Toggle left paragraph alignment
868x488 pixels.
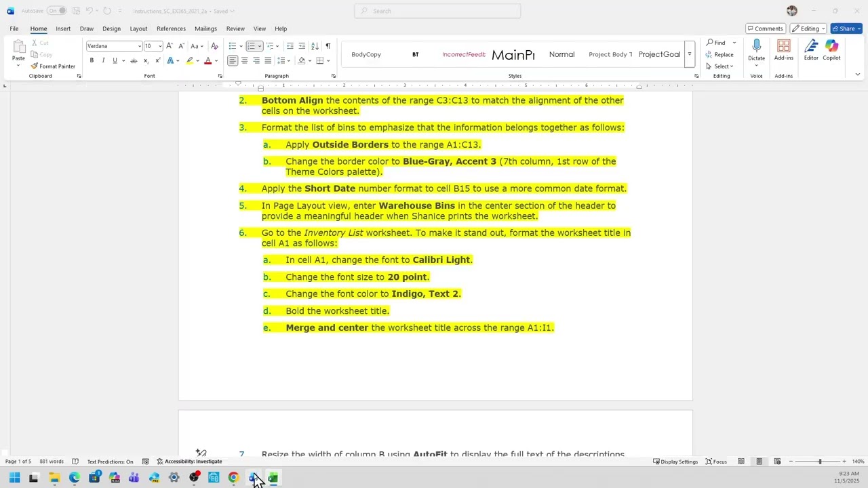233,60
